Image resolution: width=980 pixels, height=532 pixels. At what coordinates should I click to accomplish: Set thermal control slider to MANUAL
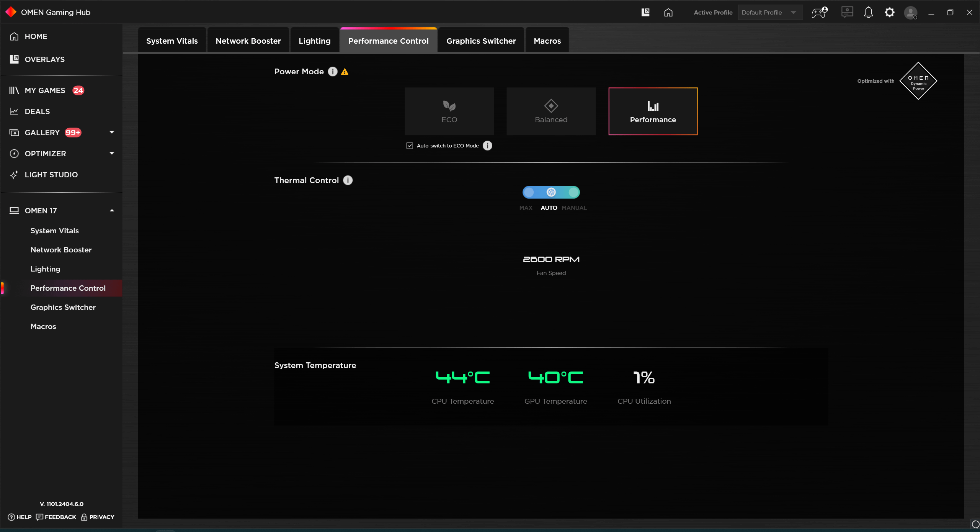click(x=573, y=192)
